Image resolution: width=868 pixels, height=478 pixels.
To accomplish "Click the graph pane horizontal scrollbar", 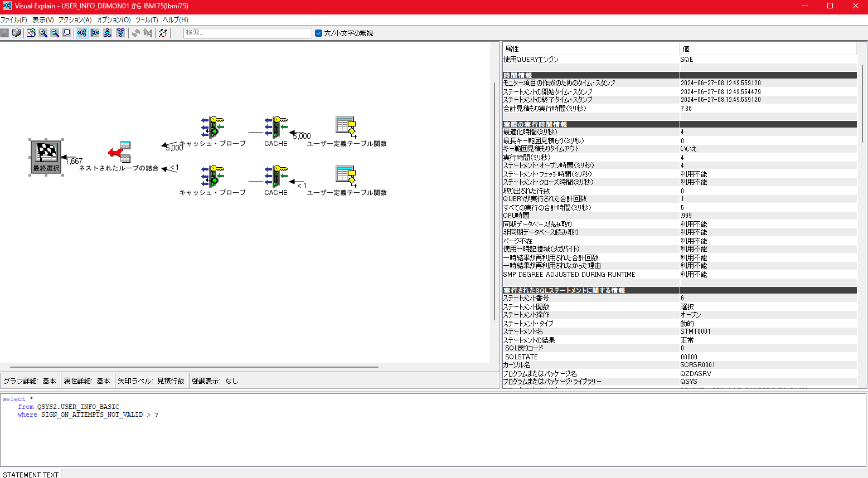I will tap(194, 367).
